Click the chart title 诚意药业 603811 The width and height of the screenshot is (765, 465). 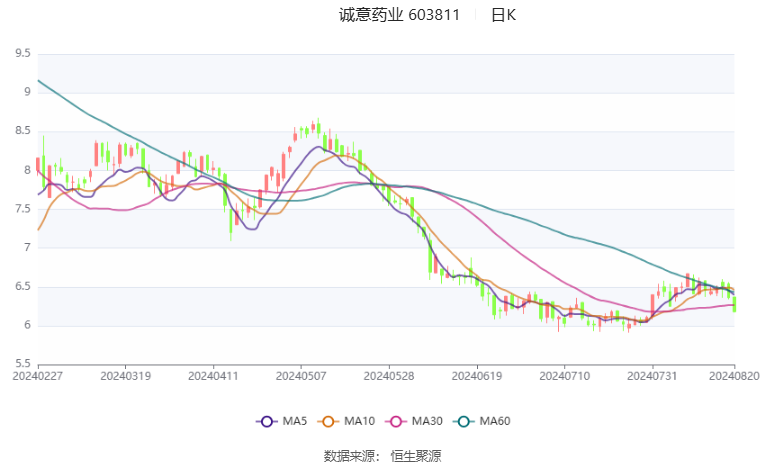pyautogui.click(x=399, y=15)
